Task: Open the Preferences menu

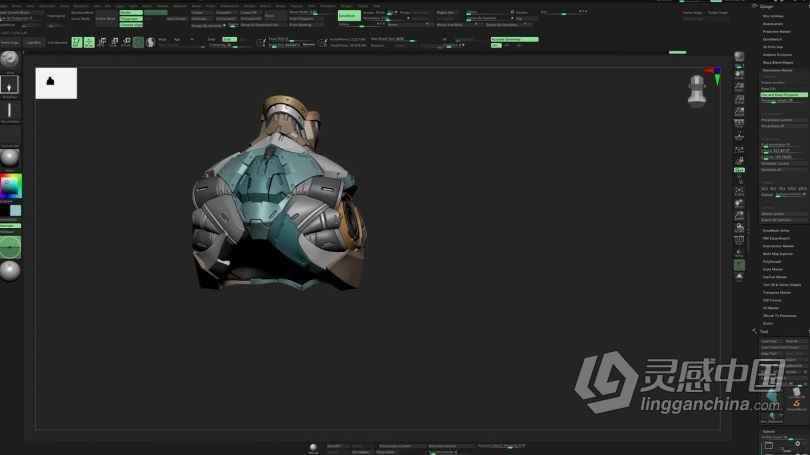Action: pos(230,6)
